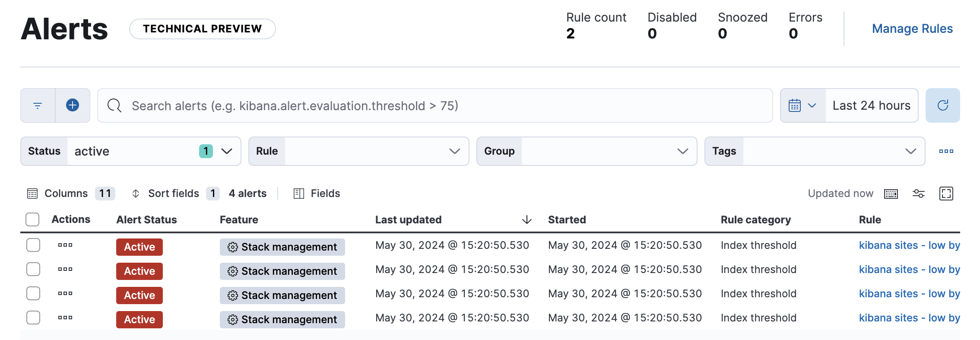This screenshot has width=980, height=340.
Task: Toggle sort arrow on Last updated column
Action: tap(526, 220)
